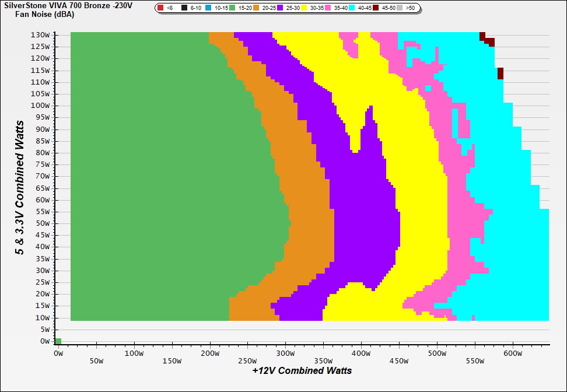
Task: Click the green 15-20 legend swatch
Action: tap(232, 8)
